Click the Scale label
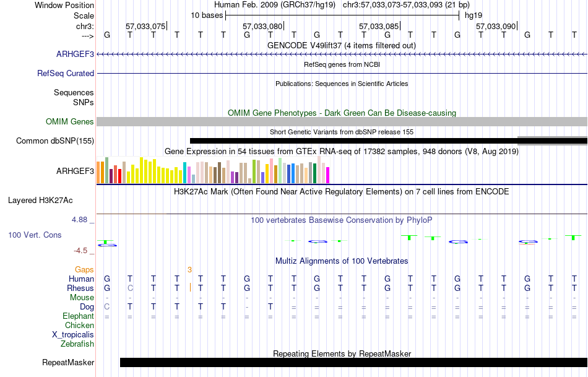Image resolution: width=588 pixels, height=377 pixels. click(84, 15)
